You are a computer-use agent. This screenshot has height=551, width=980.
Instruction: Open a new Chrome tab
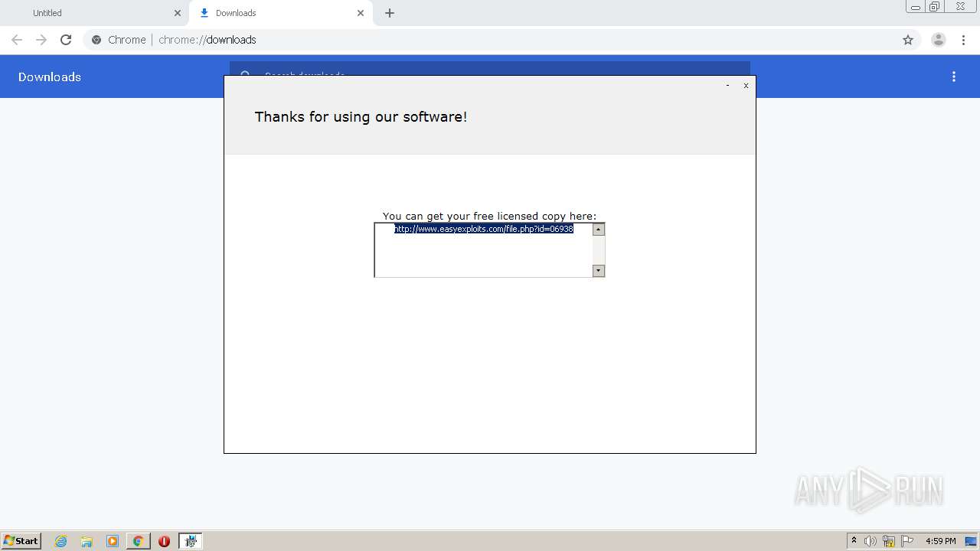(390, 13)
